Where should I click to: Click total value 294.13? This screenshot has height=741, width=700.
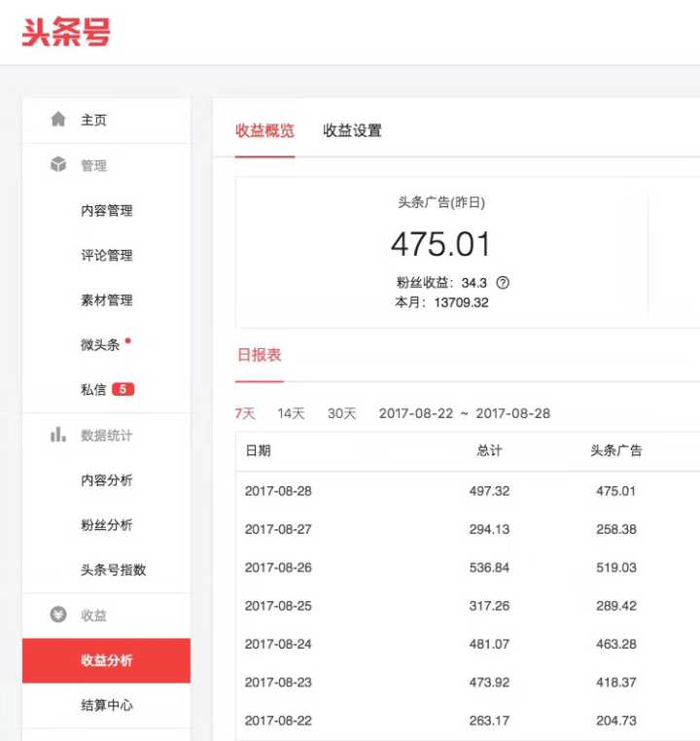click(489, 529)
